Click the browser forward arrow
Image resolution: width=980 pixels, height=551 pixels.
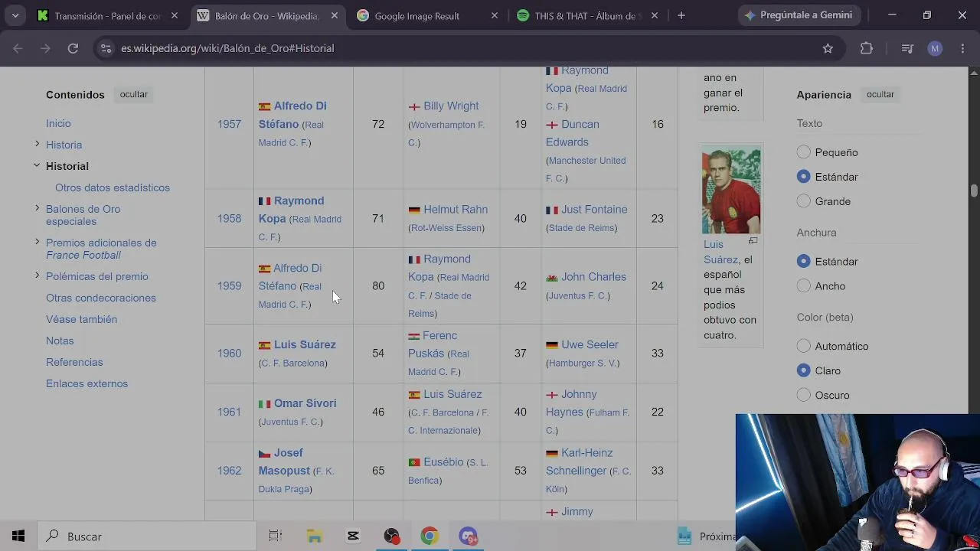(45, 48)
